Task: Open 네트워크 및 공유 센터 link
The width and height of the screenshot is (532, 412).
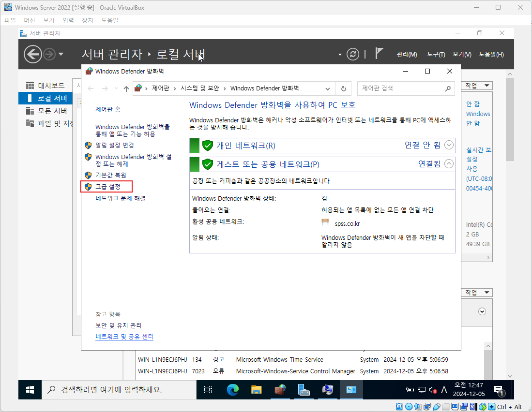Action: (x=124, y=337)
